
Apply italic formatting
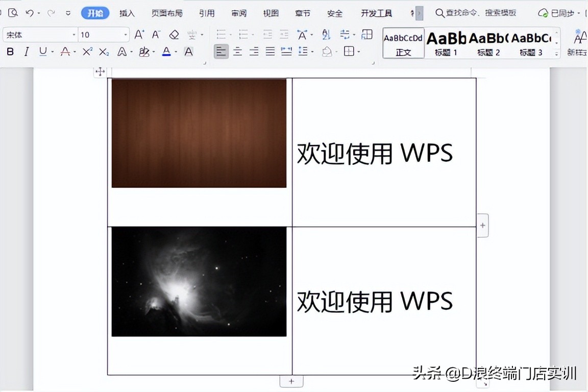pyautogui.click(x=27, y=52)
